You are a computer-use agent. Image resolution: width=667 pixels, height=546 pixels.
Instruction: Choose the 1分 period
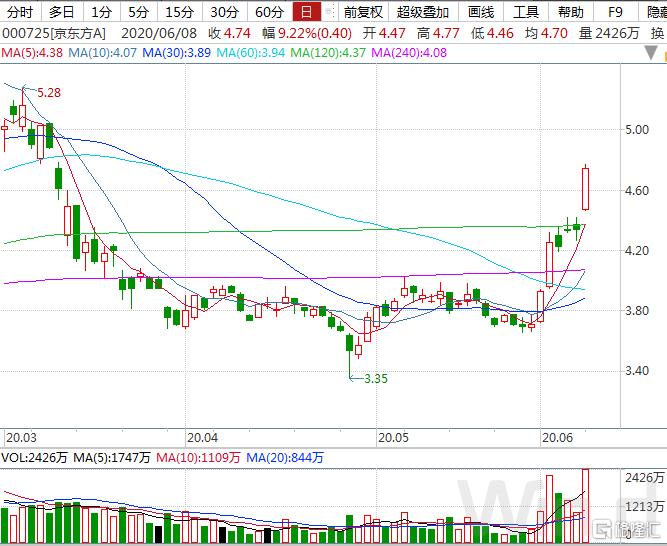tap(101, 11)
